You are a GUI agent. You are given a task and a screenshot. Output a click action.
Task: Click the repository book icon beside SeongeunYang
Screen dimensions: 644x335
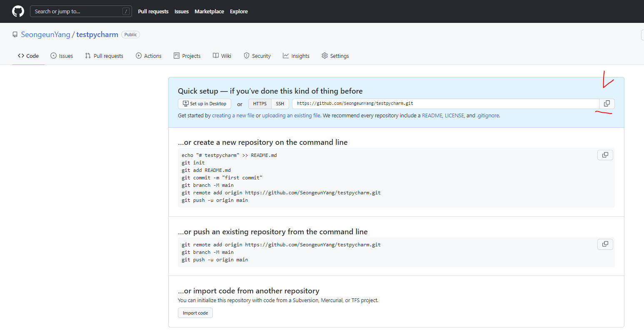[x=15, y=35]
